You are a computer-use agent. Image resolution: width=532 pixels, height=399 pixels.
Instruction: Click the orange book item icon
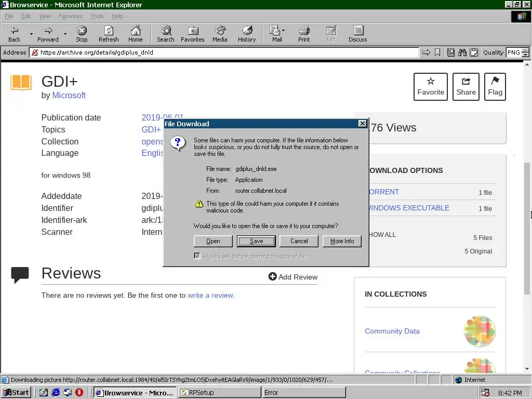(21, 83)
